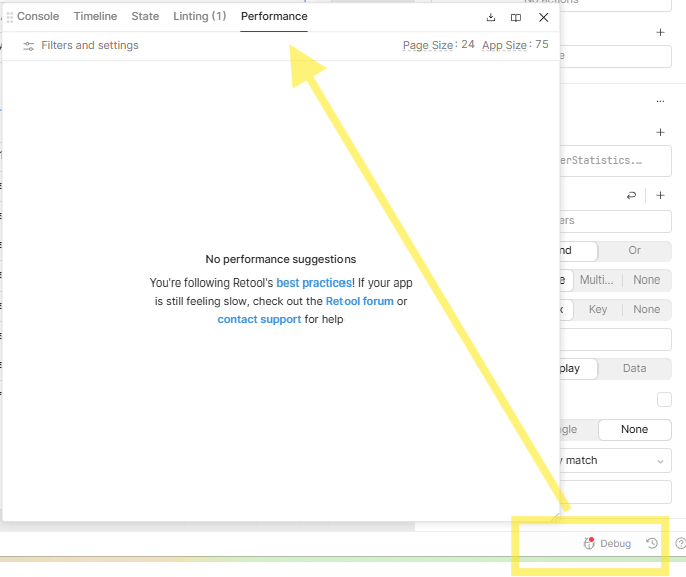Select the Or filter option
This screenshot has height=577, width=686.
[634, 250]
